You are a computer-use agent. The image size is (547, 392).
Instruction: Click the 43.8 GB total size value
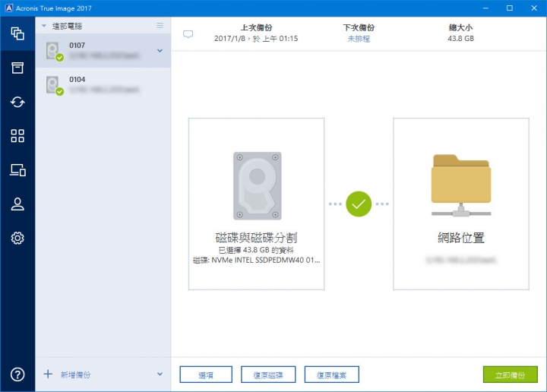pos(461,39)
